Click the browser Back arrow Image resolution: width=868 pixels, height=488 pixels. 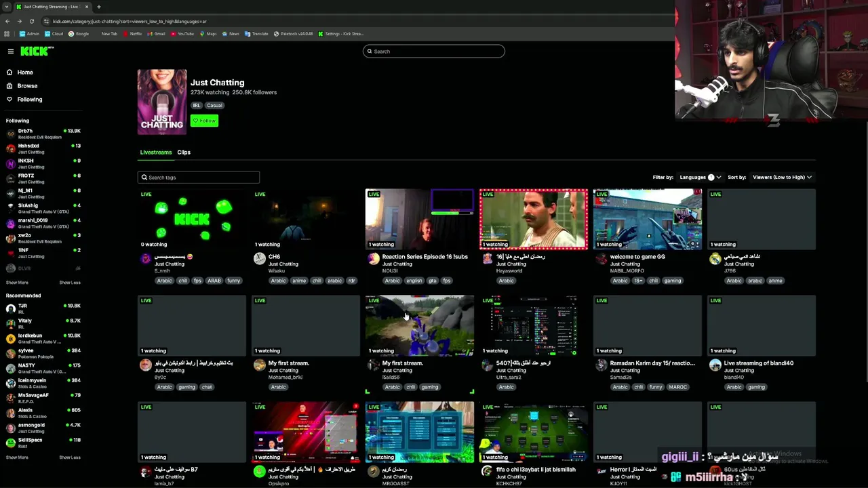(7, 22)
